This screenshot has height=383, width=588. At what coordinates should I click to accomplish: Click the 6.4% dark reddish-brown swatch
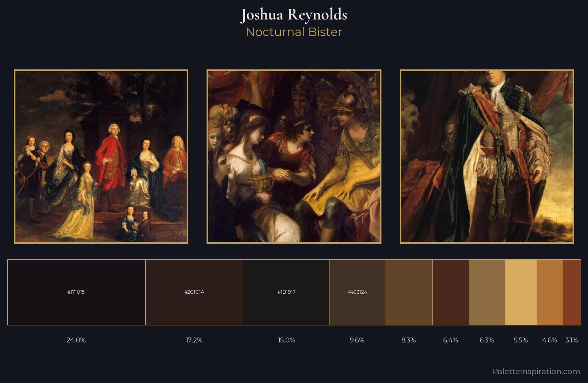click(x=450, y=292)
